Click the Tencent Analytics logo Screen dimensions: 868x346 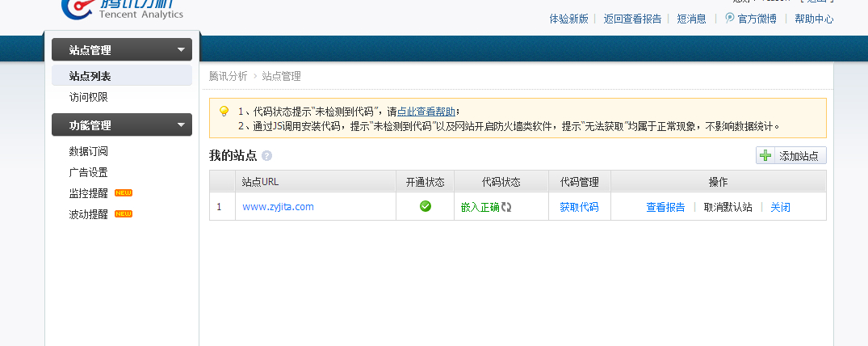point(123,8)
